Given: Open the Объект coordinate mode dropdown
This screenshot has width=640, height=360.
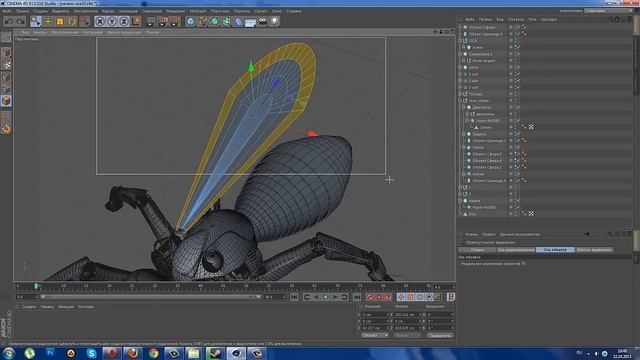Looking at the screenshot, I should click(375, 335).
